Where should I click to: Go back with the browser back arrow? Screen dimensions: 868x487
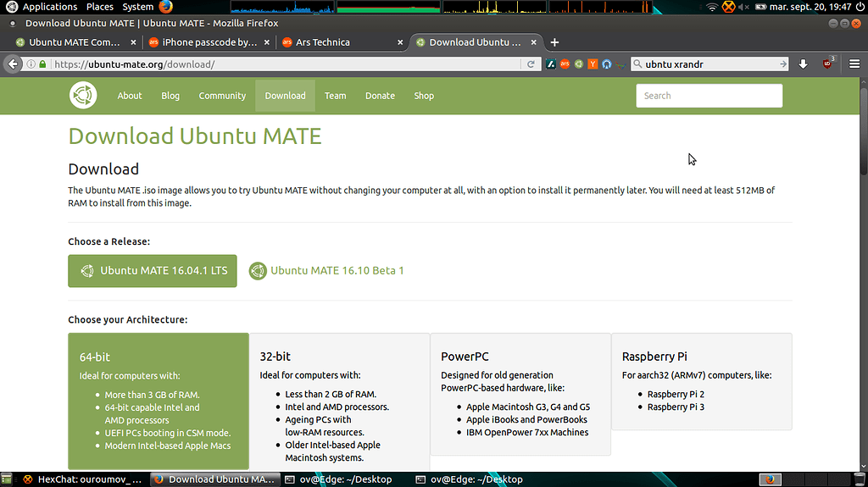[x=13, y=64]
